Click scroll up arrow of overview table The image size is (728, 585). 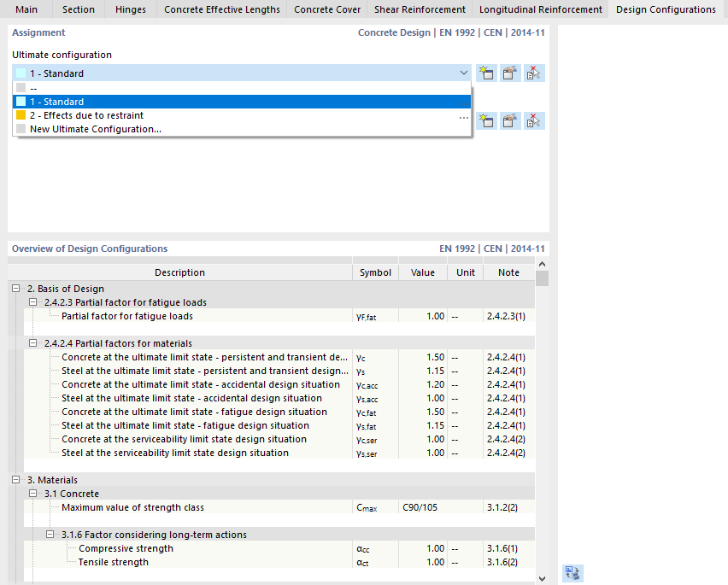tap(542, 264)
